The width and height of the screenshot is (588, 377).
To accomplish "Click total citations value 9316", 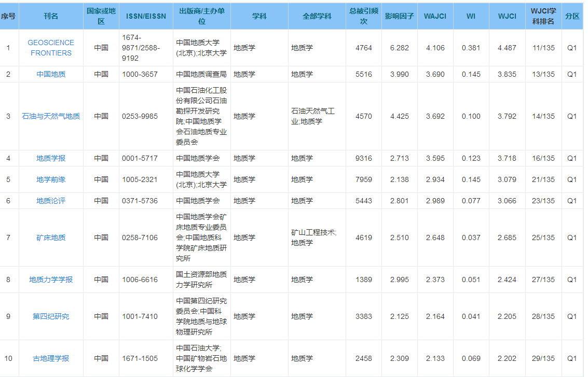I will click(x=364, y=158).
